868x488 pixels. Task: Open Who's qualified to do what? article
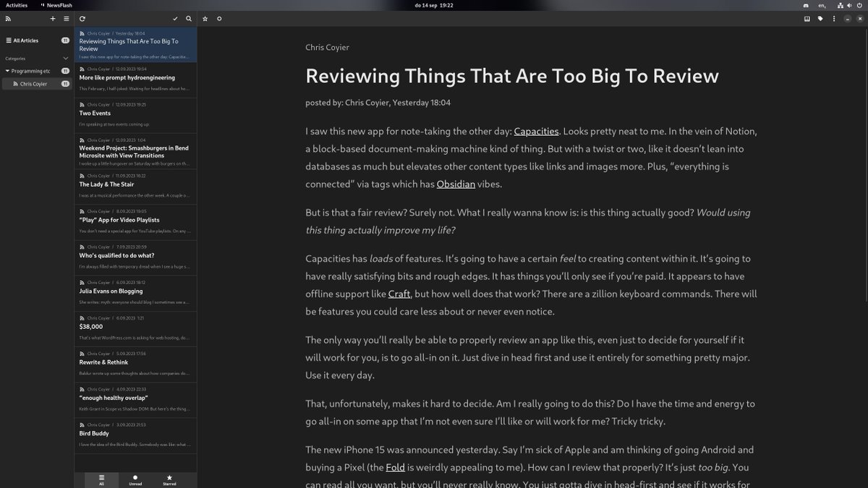pyautogui.click(x=135, y=257)
